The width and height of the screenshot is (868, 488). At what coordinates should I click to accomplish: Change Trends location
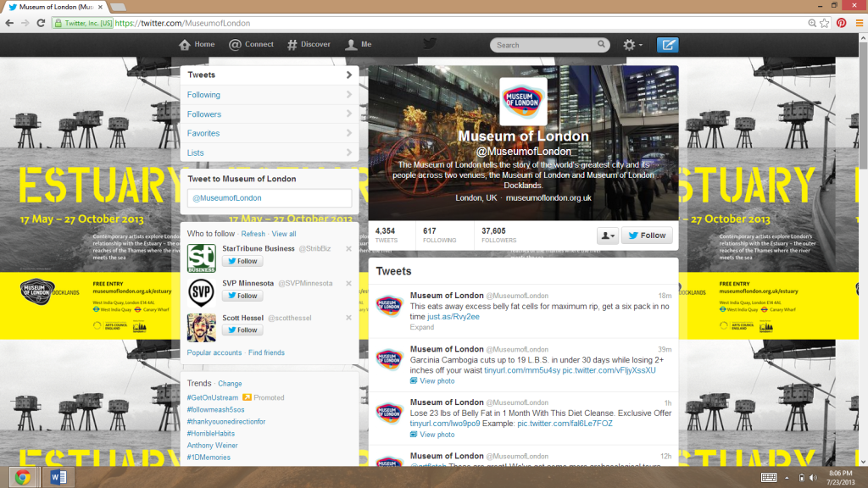[x=230, y=384]
